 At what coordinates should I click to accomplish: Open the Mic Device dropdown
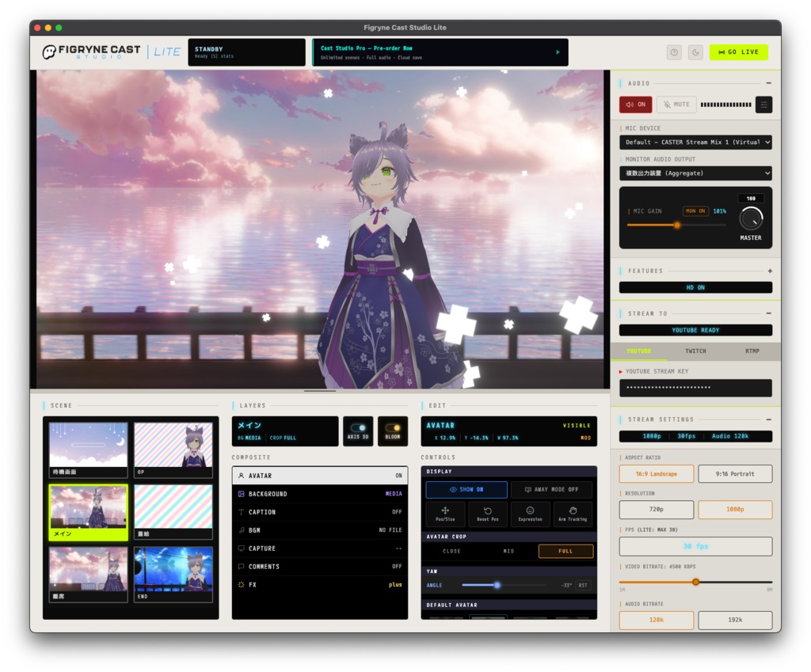(x=695, y=142)
